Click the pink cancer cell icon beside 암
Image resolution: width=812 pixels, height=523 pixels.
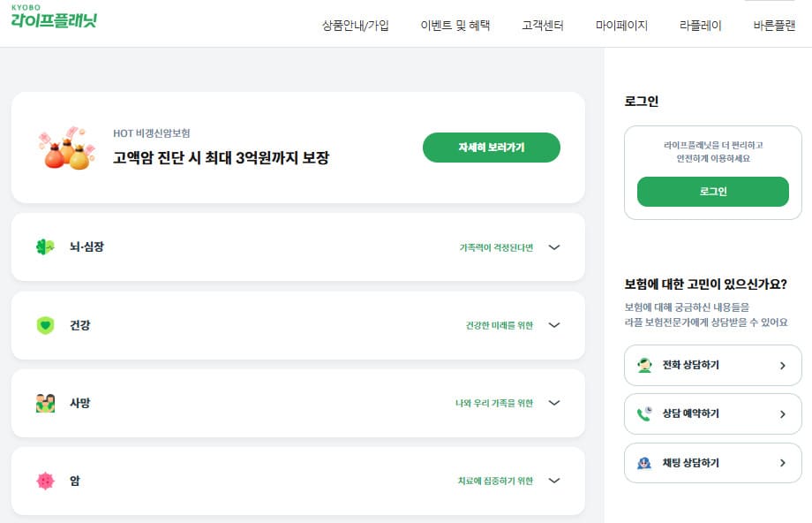(45, 481)
